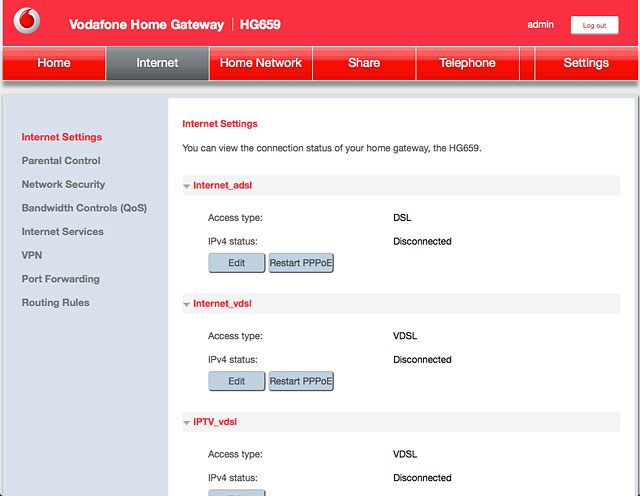The height and width of the screenshot is (496, 640).
Task: Restart PPPoE for Internet_adsl
Action: pos(301,263)
